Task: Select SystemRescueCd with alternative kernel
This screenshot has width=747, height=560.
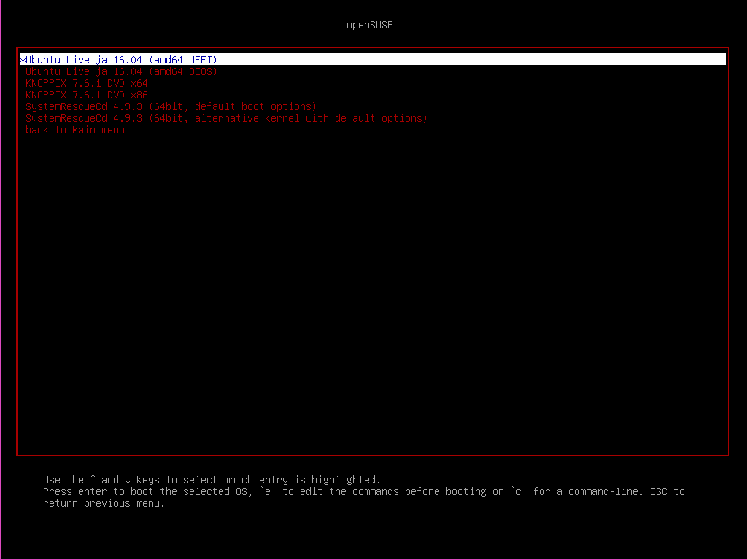Action: coord(225,118)
